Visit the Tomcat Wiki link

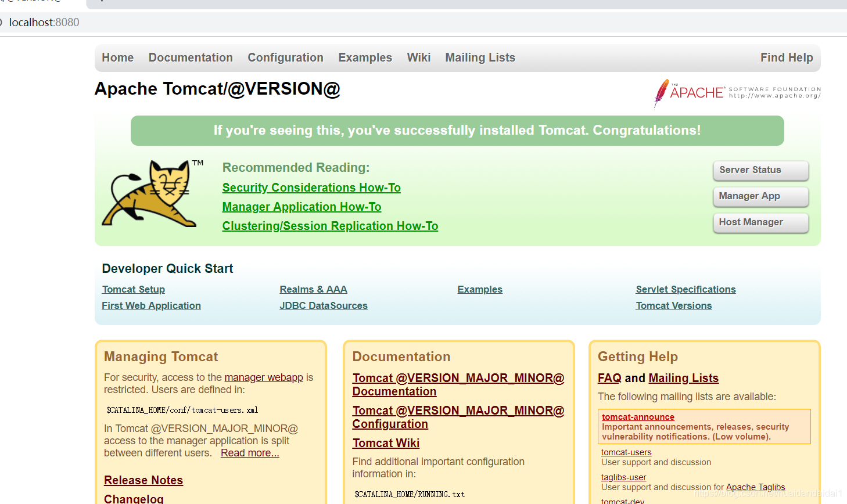(x=386, y=443)
